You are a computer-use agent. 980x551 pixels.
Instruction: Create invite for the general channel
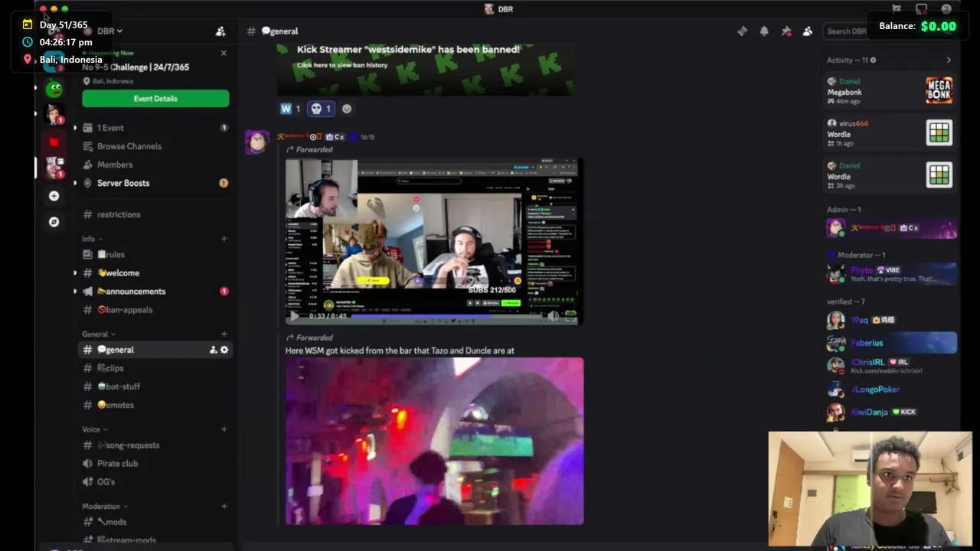coord(213,350)
